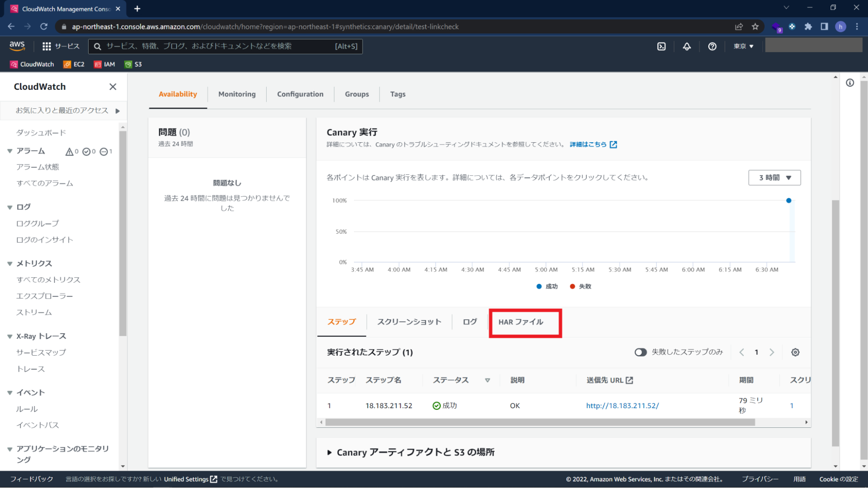The height and width of the screenshot is (488, 868).
Task: Open the 3 時間 time range dropdown
Action: (775, 177)
